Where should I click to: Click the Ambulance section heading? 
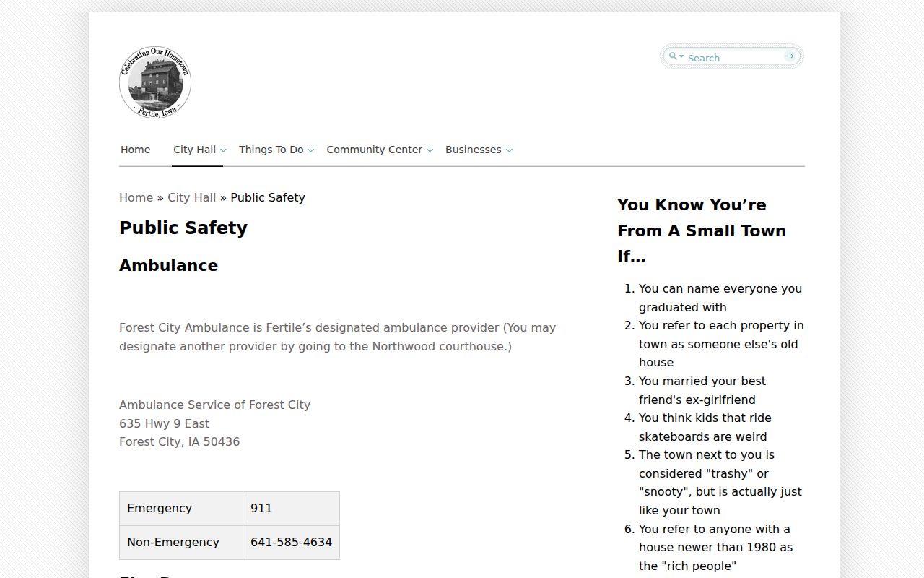[169, 265]
